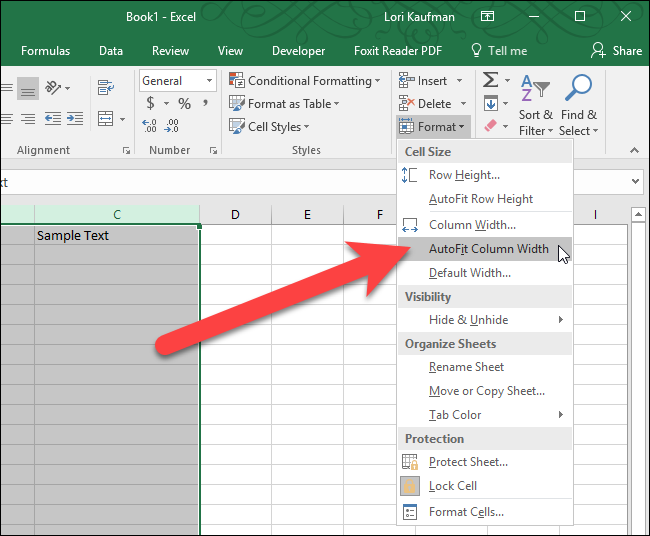650x536 pixels.
Task: Click the Clear eraser icon
Action: click(x=490, y=127)
